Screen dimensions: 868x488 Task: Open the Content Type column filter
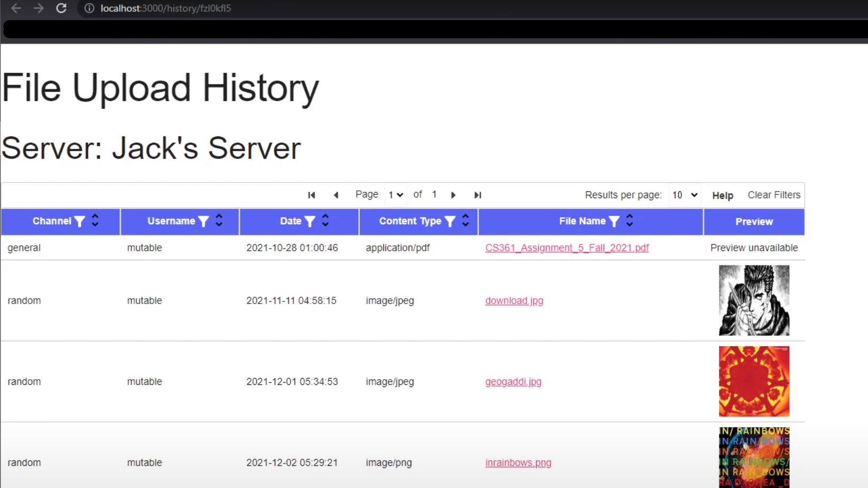[450, 221]
